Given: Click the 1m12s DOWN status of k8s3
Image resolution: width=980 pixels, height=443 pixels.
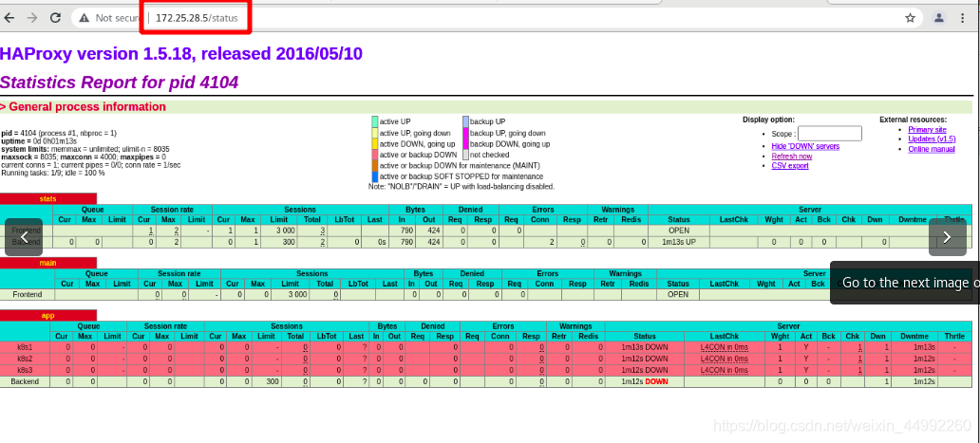Looking at the screenshot, I should pos(645,370).
